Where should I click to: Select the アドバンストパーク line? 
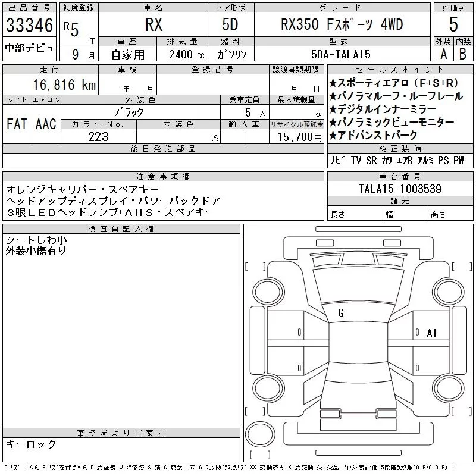[374, 135]
